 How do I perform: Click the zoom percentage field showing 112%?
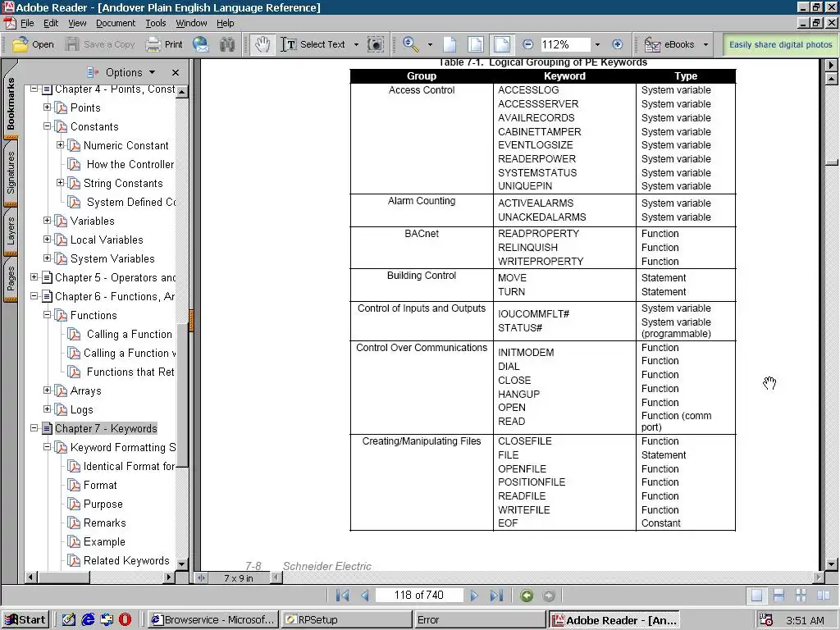point(564,44)
